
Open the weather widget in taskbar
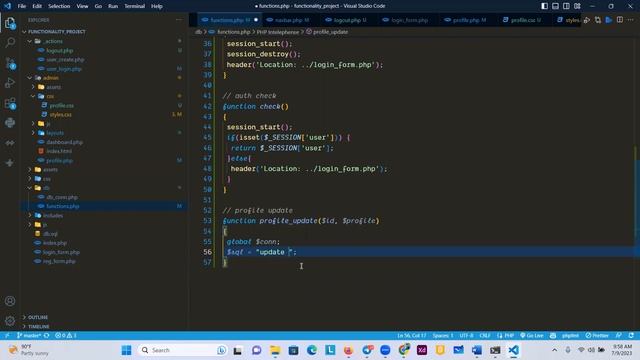29,350
